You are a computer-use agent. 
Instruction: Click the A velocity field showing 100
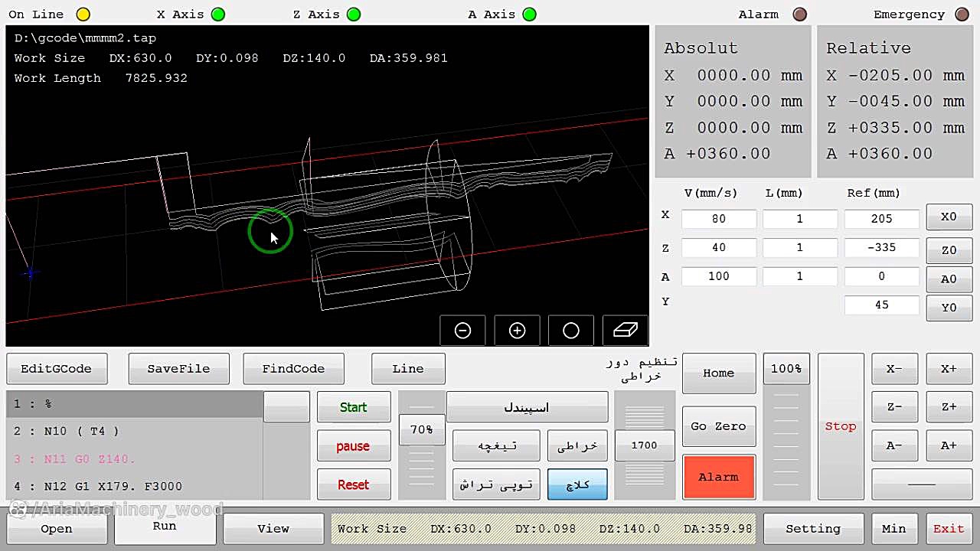pyautogui.click(x=719, y=276)
